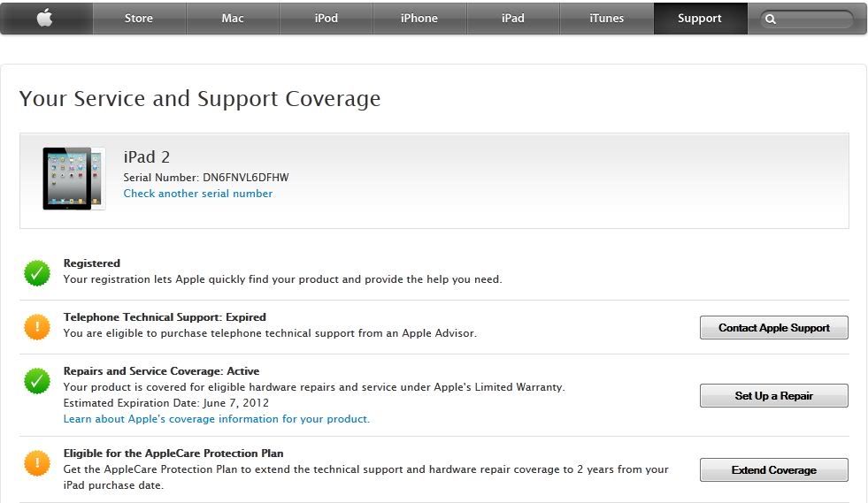Open the iPhone tab
868x503 pixels.
point(419,19)
